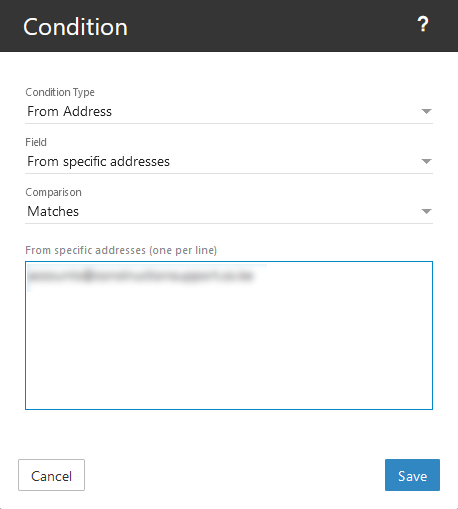Click empty space below the blurred address
The width and height of the screenshot is (458, 509).
(x=229, y=333)
